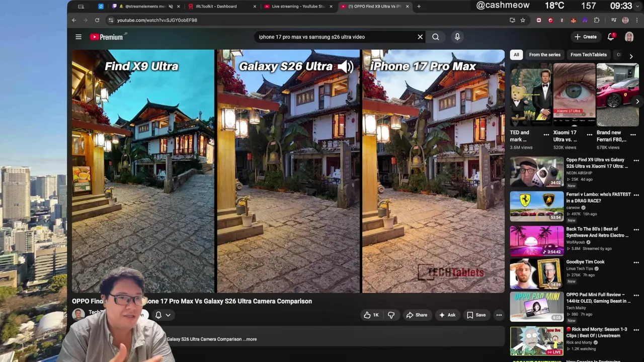
Task: Open options for Back To The 80's
Action: [x=636, y=229]
